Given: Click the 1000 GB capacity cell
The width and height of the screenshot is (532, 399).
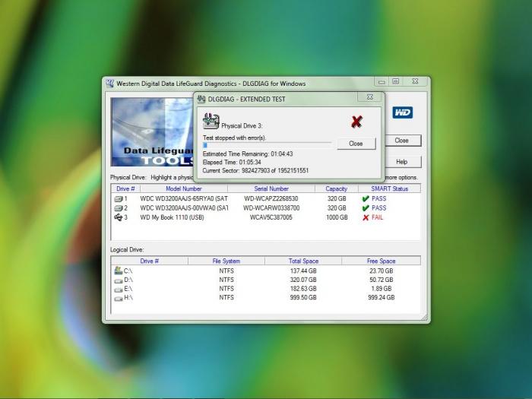Looking at the screenshot, I should 337,217.
